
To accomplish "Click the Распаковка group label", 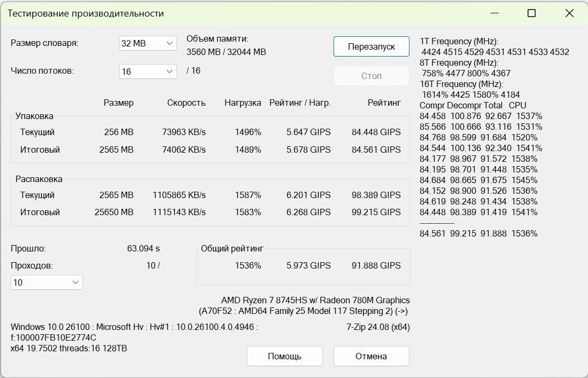I will tap(38, 179).
